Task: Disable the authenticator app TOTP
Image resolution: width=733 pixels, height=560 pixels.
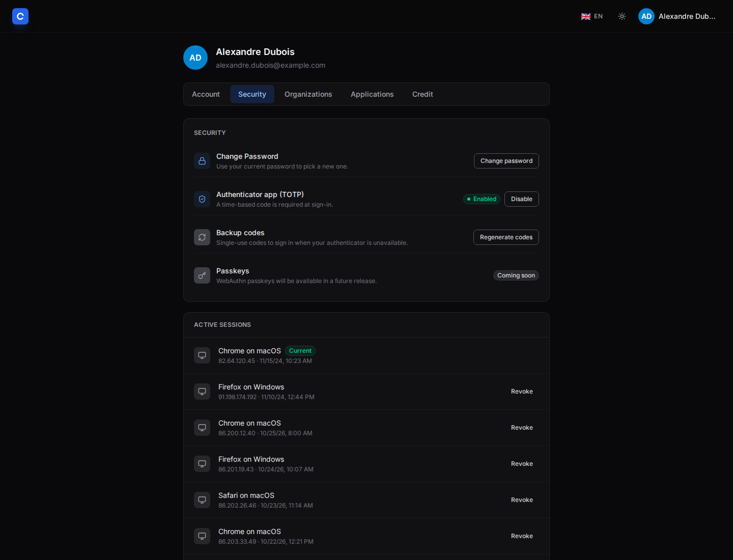Action: (x=522, y=199)
